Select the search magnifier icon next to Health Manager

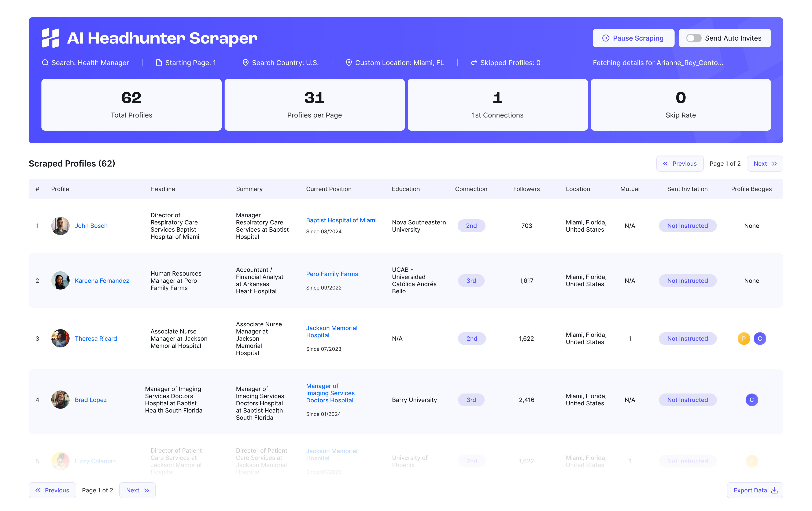coord(45,62)
